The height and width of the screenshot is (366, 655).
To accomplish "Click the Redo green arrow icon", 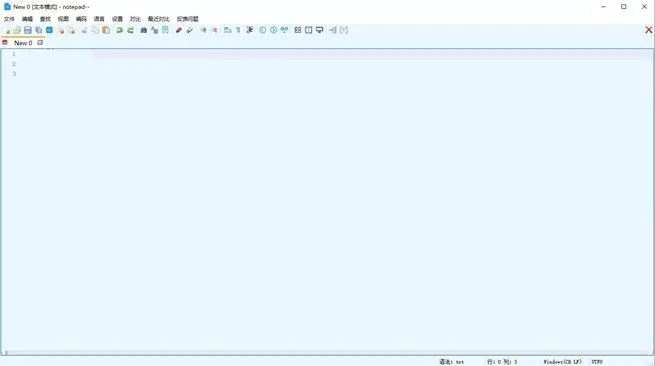I will 131,30.
